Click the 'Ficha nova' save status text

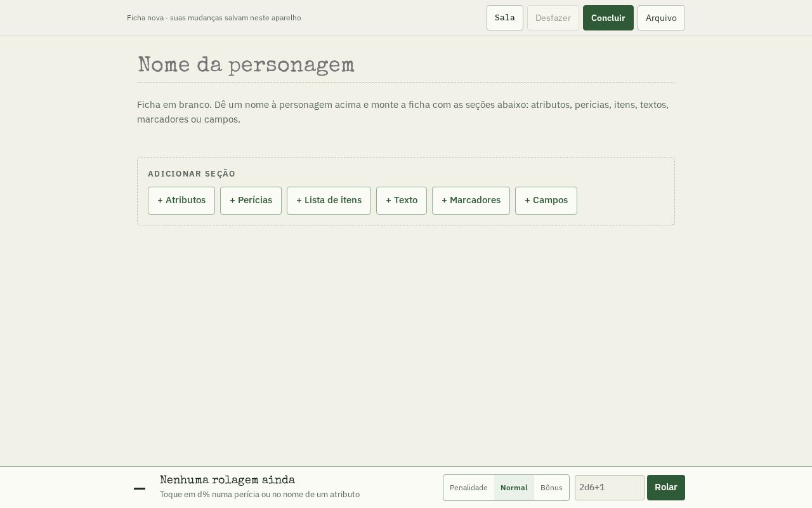214,18
